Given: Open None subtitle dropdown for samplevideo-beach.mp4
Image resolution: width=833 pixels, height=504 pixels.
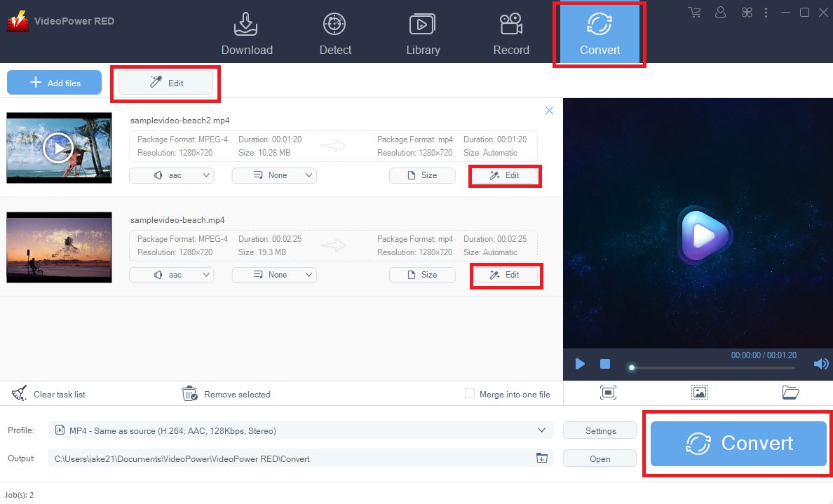Looking at the screenshot, I should 274,275.
